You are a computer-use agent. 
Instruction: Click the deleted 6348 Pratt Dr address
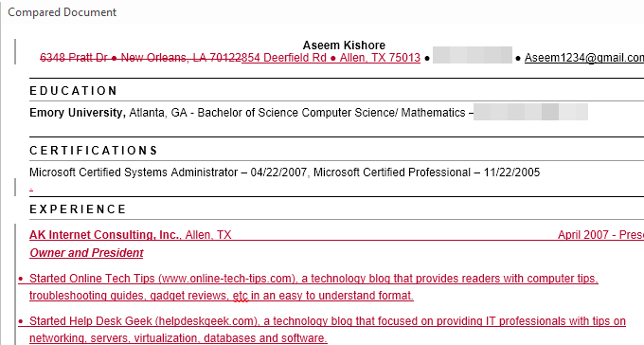coord(140,58)
